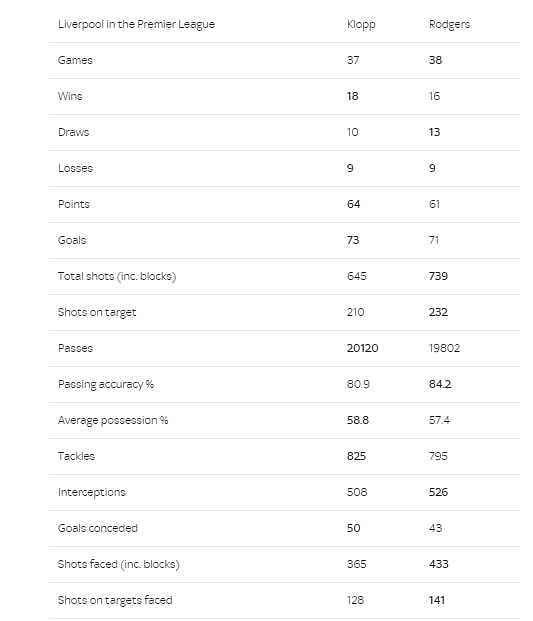Image resolution: width=533 pixels, height=621 pixels.
Task: Click Klopp's passes value 20120
Action: point(362,348)
